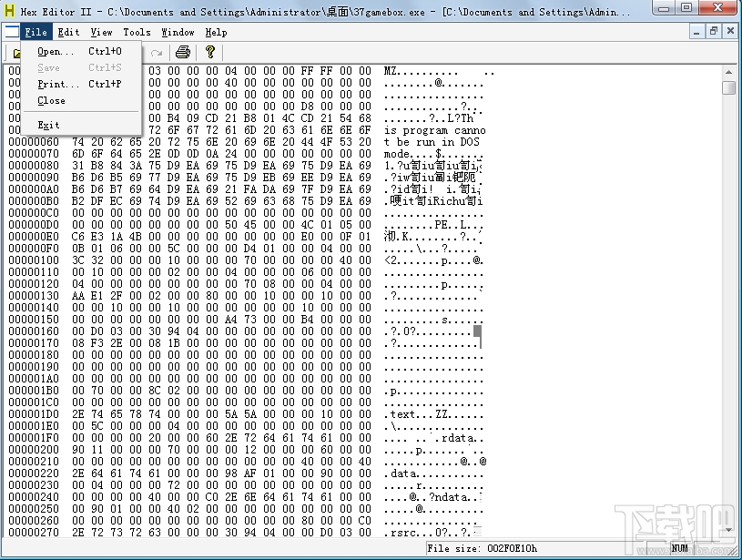Click the Print toolbar icon

point(182,53)
